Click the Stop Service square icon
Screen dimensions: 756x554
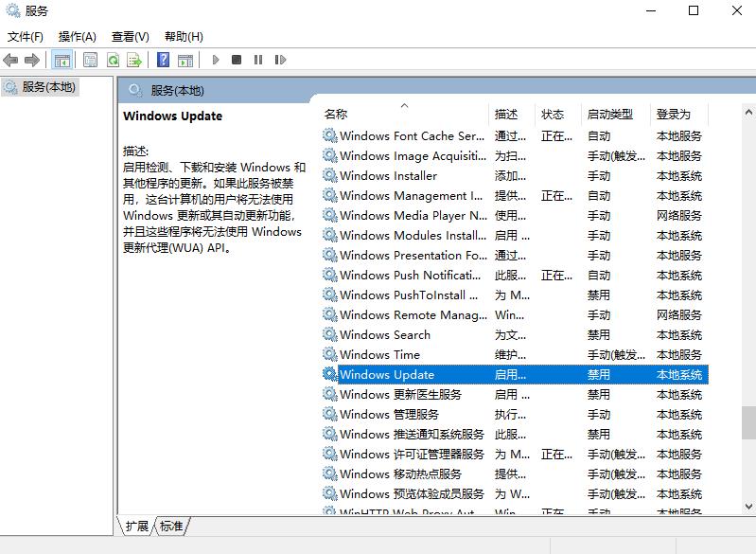[x=237, y=60]
